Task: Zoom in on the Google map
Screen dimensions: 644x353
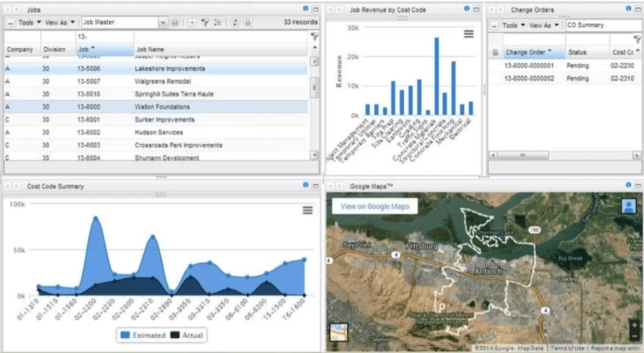Action: pyautogui.click(x=634, y=325)
